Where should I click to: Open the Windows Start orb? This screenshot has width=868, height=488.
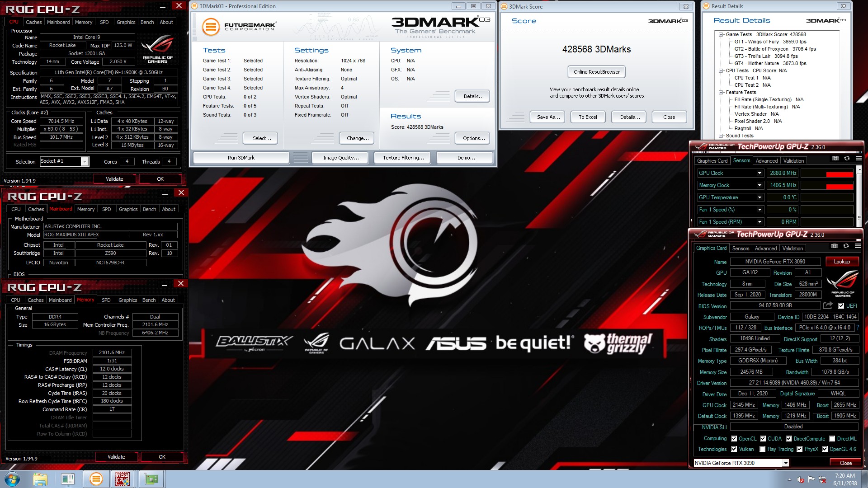click(12, 479)
